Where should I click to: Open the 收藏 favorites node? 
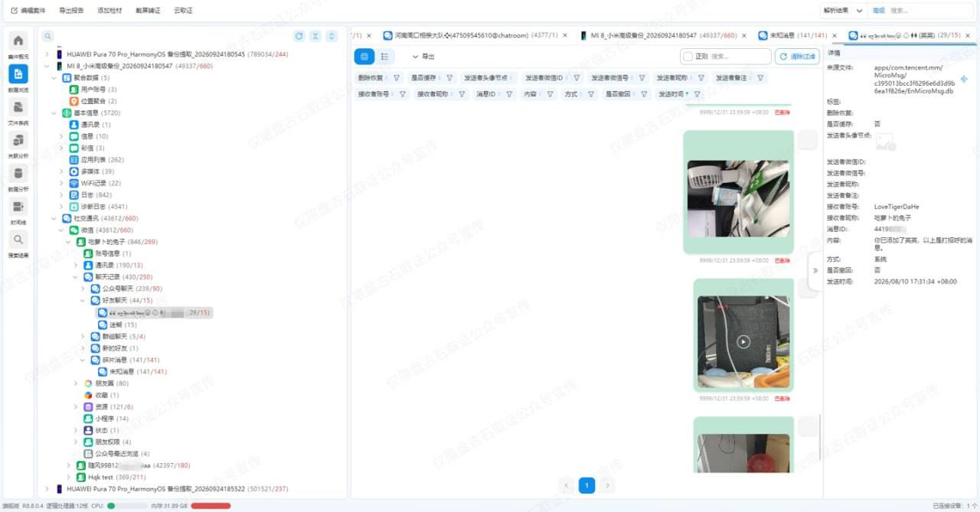coord(101,395)
